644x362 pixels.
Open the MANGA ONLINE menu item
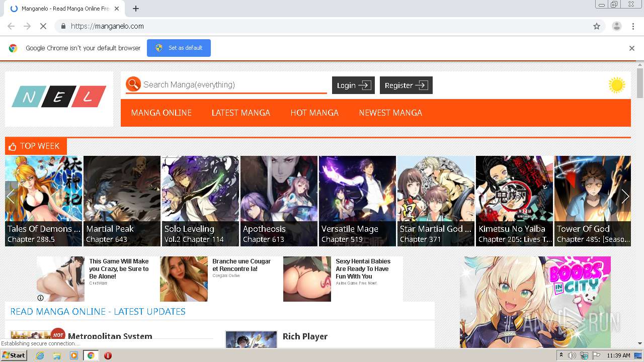click(x=161, y=113)
